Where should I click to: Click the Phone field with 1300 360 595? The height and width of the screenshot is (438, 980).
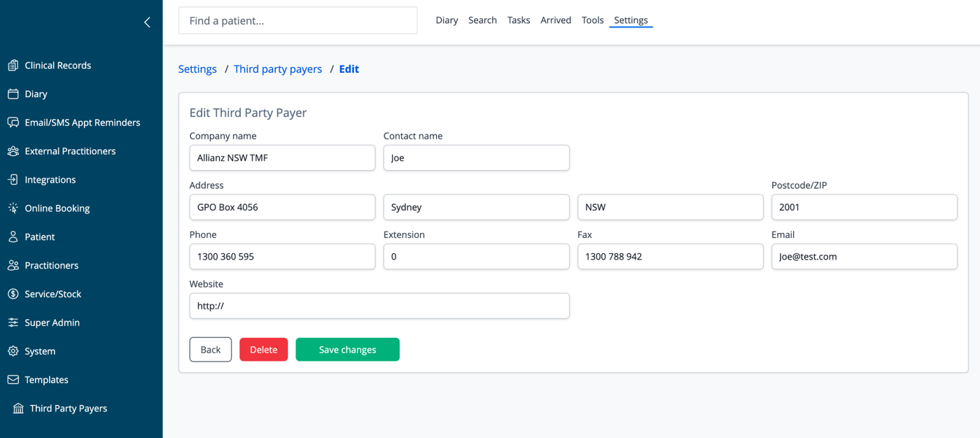[282, 257]
